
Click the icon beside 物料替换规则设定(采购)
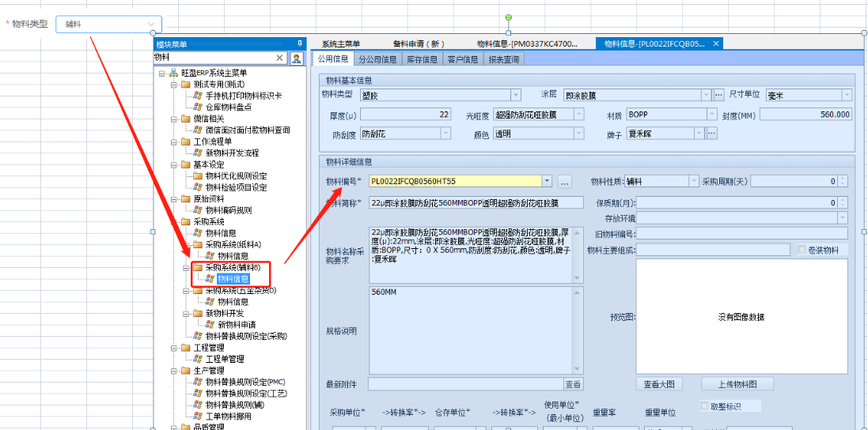(198, 336)
